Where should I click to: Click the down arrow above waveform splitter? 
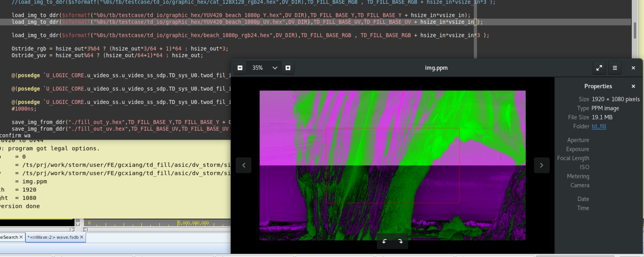tap(78, 224)
